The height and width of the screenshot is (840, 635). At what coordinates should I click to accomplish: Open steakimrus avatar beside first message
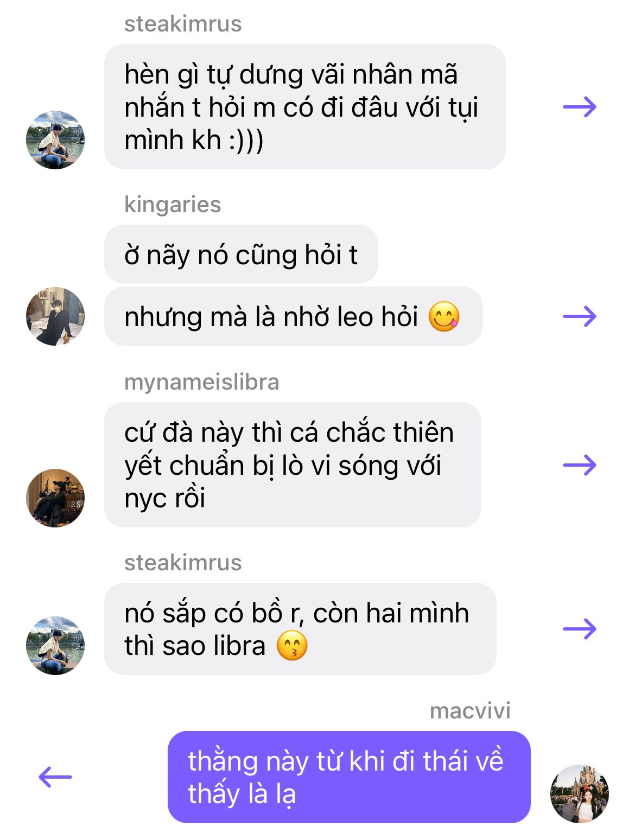point(55,140)
